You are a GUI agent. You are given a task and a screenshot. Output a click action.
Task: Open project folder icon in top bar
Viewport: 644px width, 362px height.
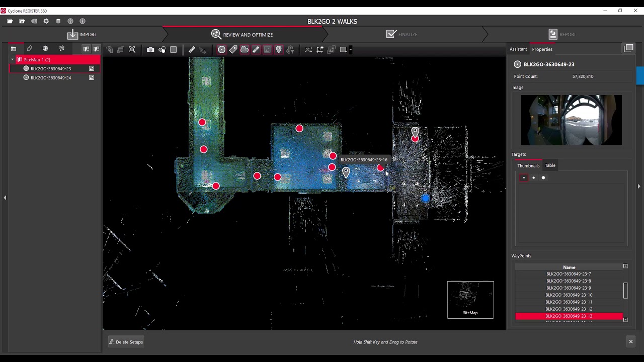(10, 21)
